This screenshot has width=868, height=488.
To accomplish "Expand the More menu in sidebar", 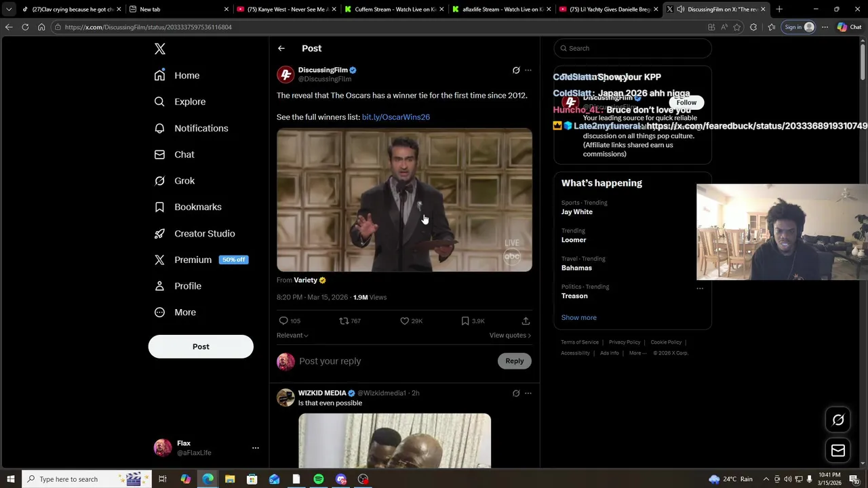I will (x=175, y=312).
